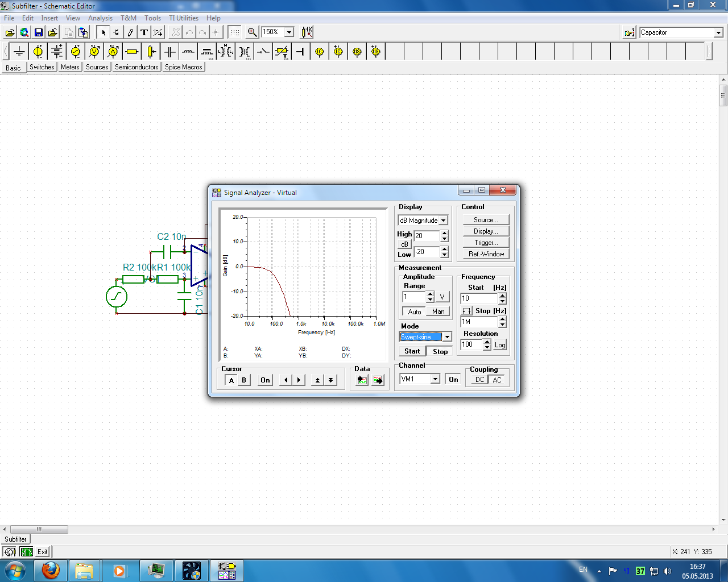The image size is (728, 582).
Task: Switch amplitude range to Man
Action: click(438, 311)
